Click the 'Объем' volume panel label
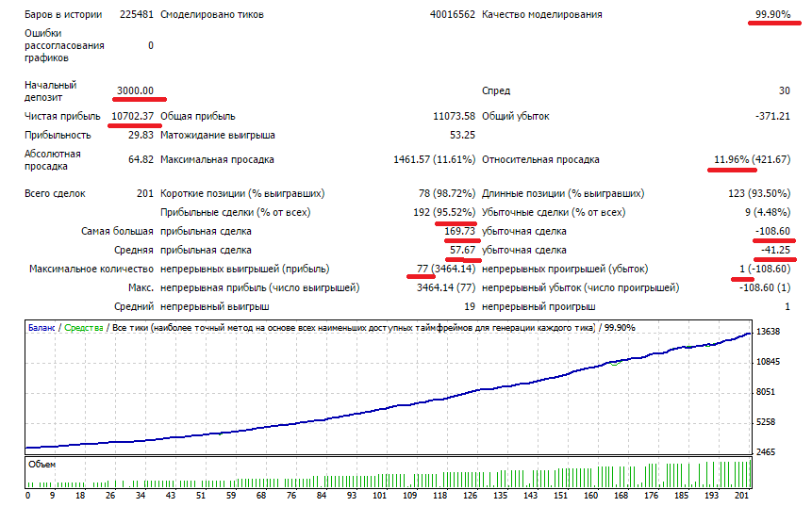Image resolution: width=812 pixels, height=507 pixels. coord(41,465)
